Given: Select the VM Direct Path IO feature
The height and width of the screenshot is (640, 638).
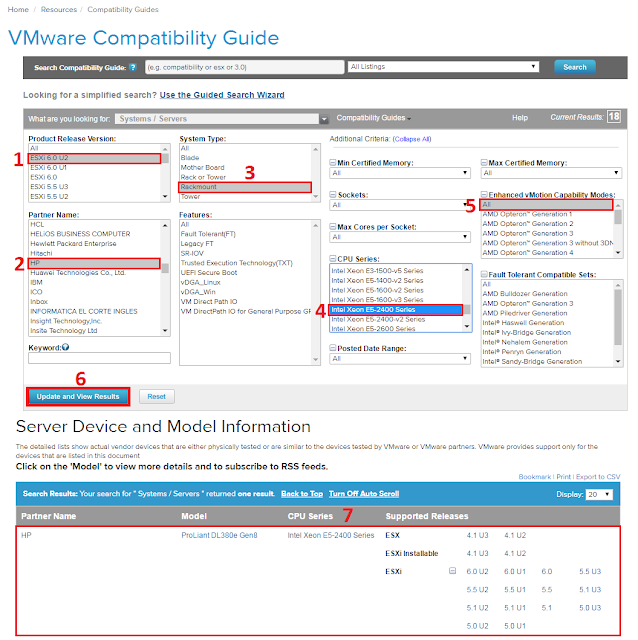Looking at the screenshot, I should pyautogui.click(x=245, y=302).
